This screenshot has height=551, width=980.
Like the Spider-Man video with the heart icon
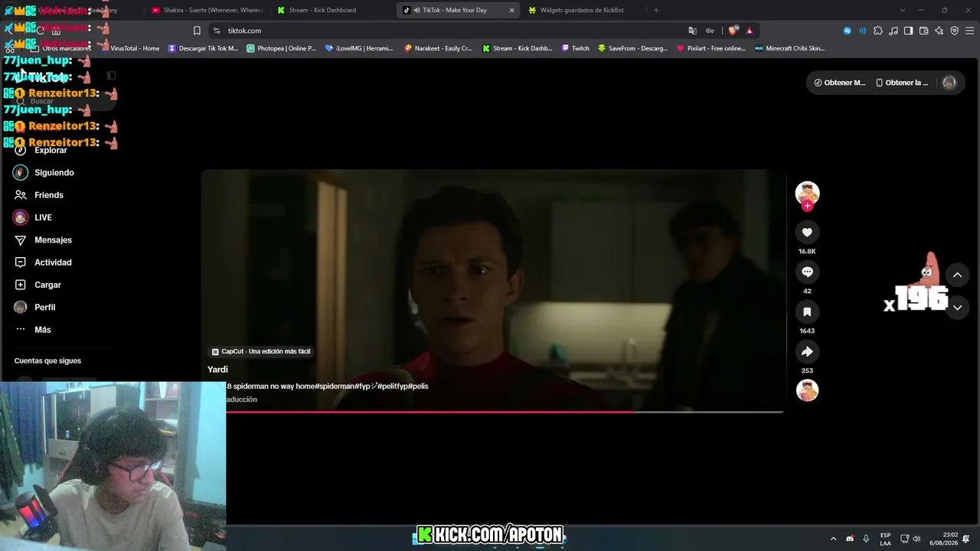(x=807, y=232)
